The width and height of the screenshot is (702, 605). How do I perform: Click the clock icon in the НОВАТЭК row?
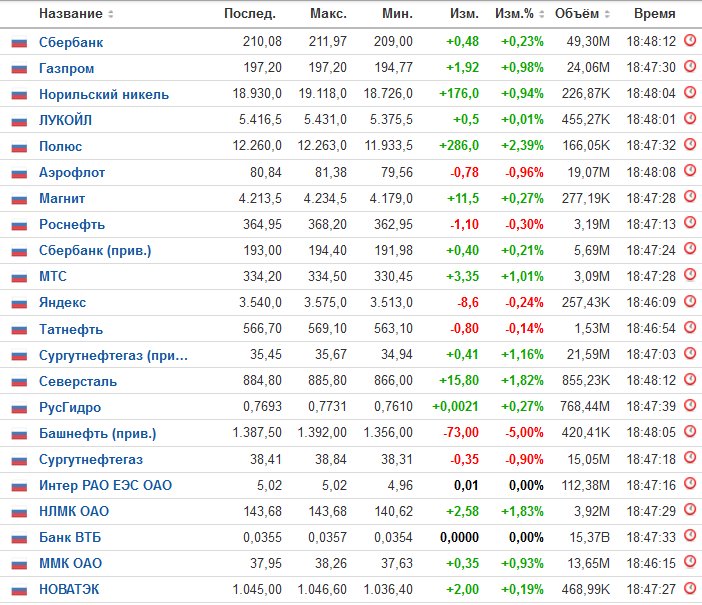coord(690,588)
